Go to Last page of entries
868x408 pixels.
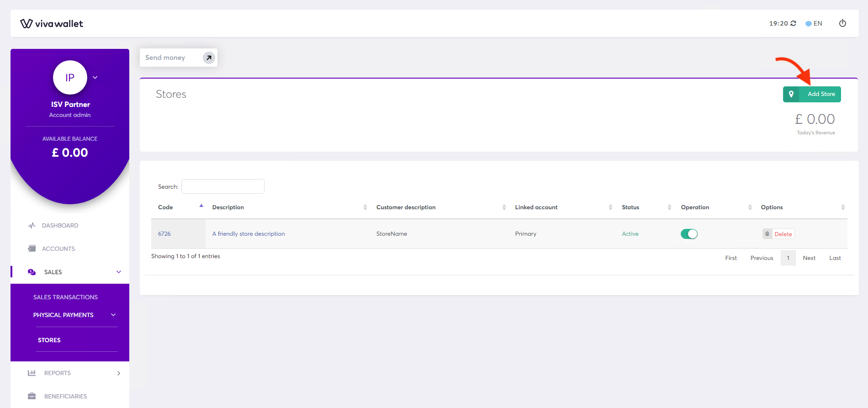[x=835, y=258]
